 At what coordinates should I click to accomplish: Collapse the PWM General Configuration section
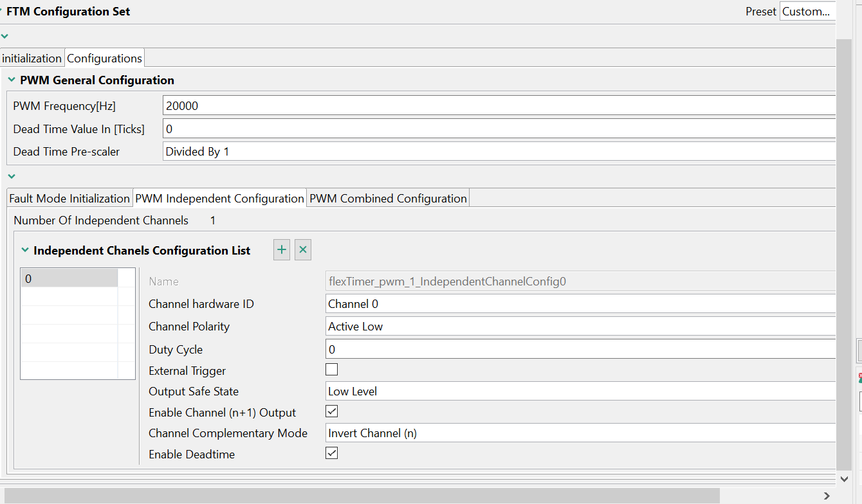11,80
